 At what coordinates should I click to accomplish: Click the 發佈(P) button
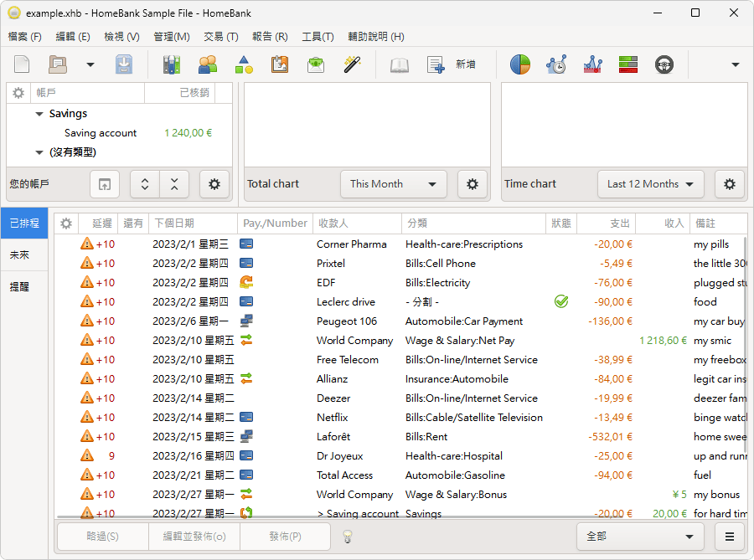point(285,537)
